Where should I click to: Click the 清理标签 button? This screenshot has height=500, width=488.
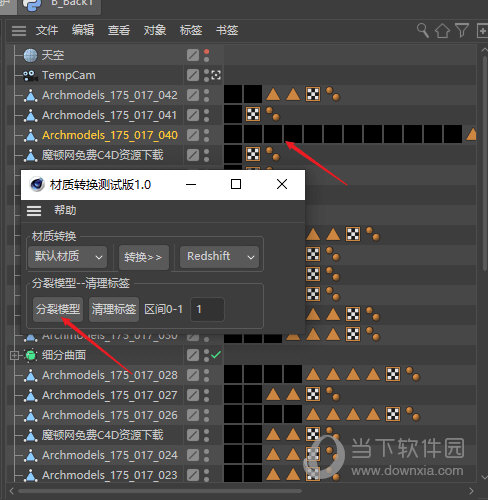coord(114,310)
